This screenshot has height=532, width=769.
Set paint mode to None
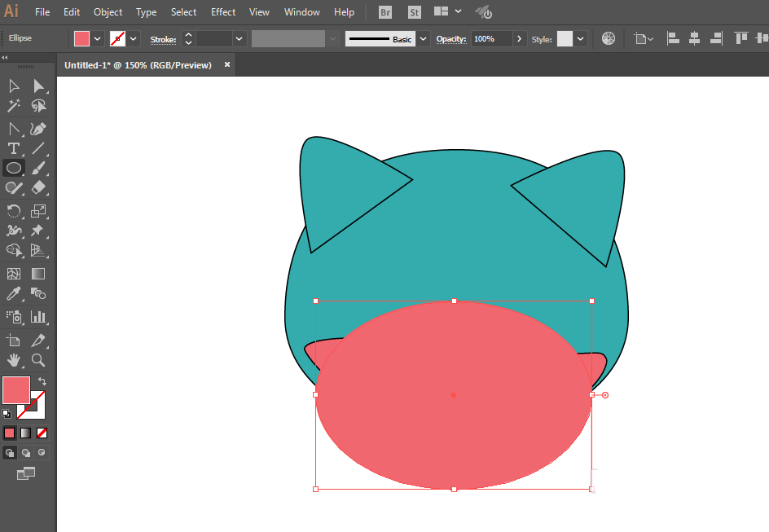pyautogui.click(x=42, y=433)
